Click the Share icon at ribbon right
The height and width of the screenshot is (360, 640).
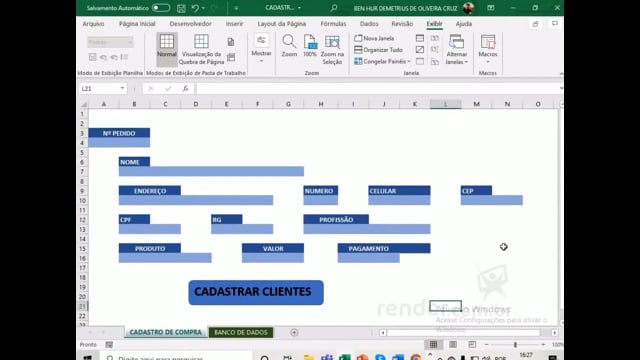click(535, 24)
